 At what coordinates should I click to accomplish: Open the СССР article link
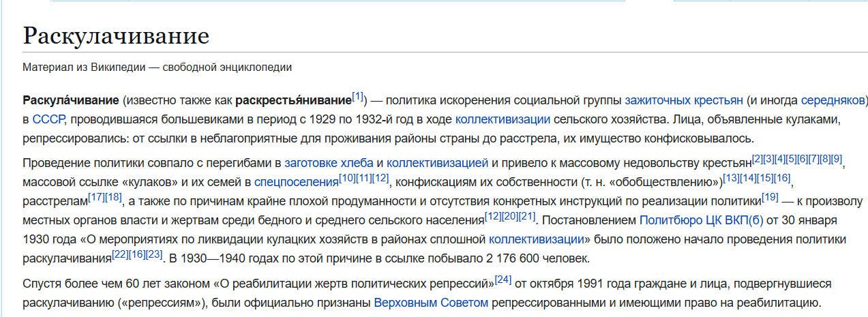tap(48, 119)
